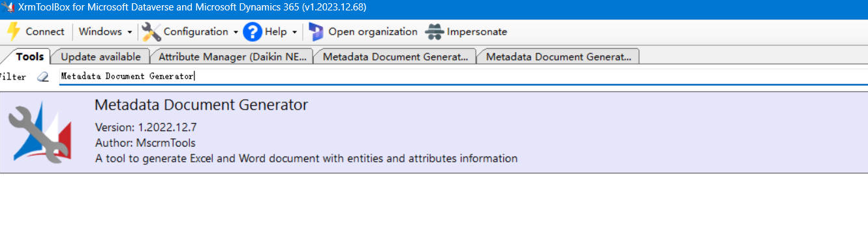Screen dimensions: 868x249
Task: Click the Connect lightning bolt icon
Action: 13,31
